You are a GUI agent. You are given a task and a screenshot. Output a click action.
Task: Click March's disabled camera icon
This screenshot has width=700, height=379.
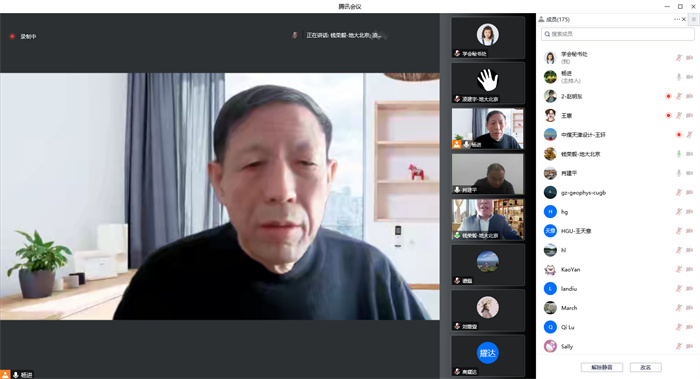click(x=689, y=308)
